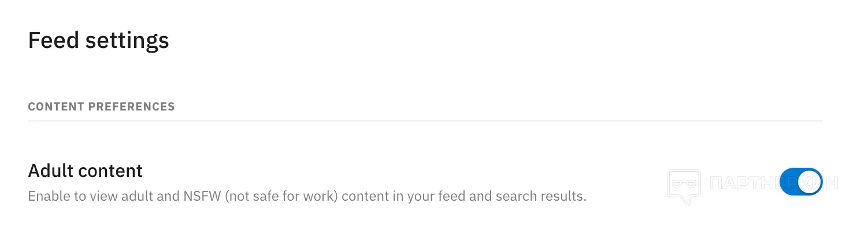The height and width of the screenshot is (236, 868).
Task: Click the word 'Adult' in the setting title
Action: coord(50,171)
